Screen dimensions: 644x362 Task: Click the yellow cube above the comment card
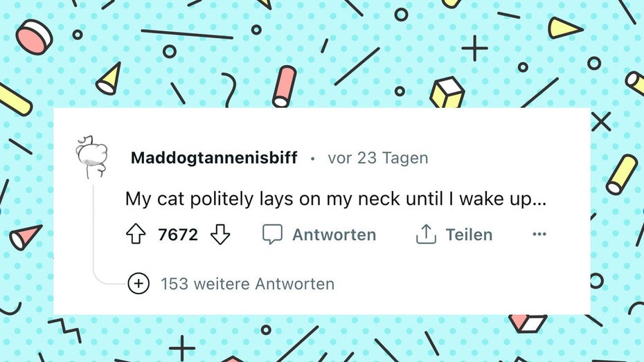point(447,92)
